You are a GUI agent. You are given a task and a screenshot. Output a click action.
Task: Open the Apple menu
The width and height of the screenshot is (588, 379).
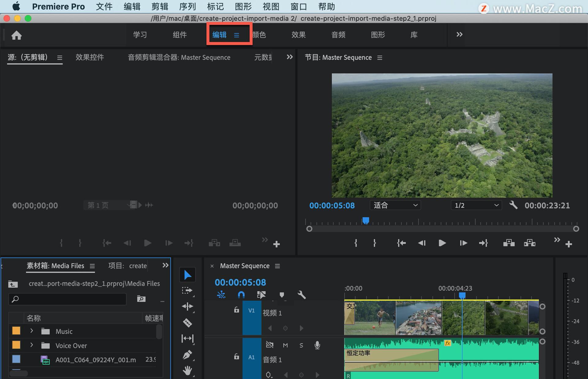click(x=16, y=6)
